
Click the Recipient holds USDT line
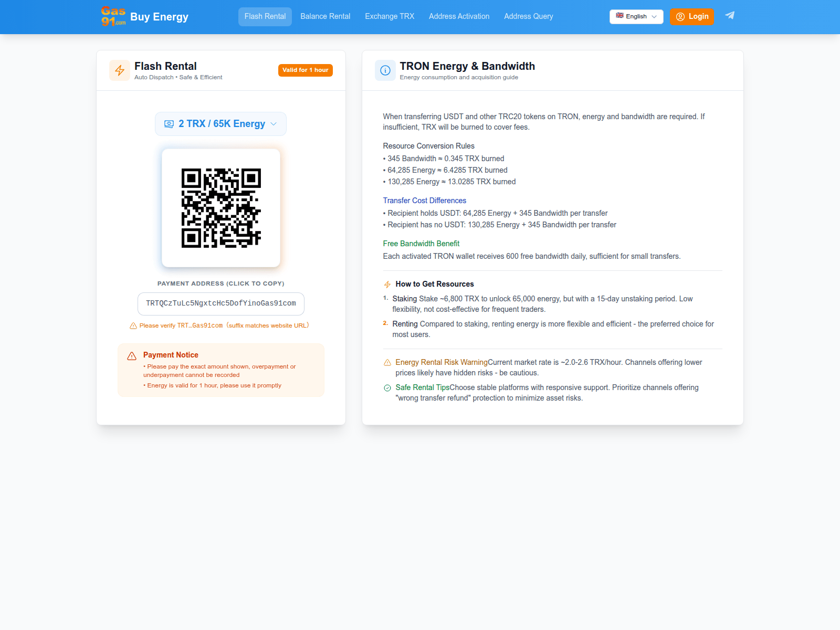click(x=495, y=213)
